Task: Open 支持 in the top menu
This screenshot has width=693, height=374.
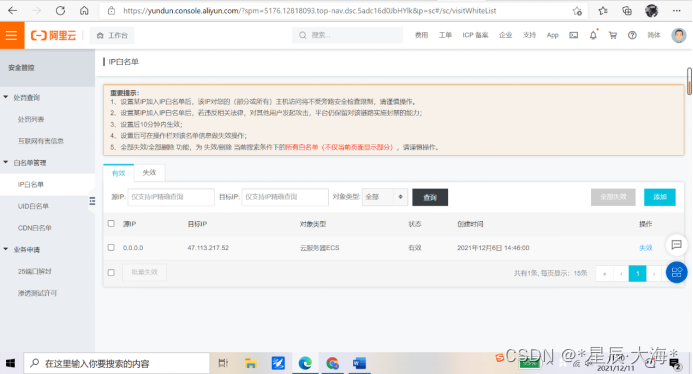Action: 529,35
